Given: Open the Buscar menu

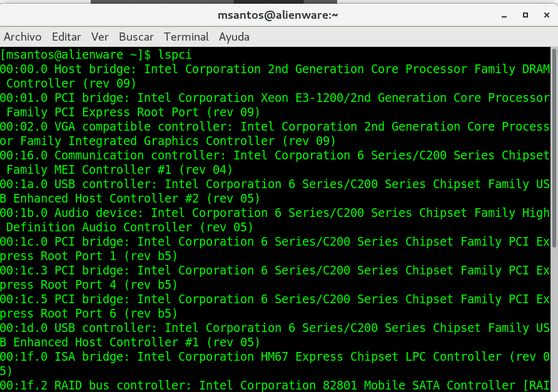Looking at the screenshot, I should 136,37.
